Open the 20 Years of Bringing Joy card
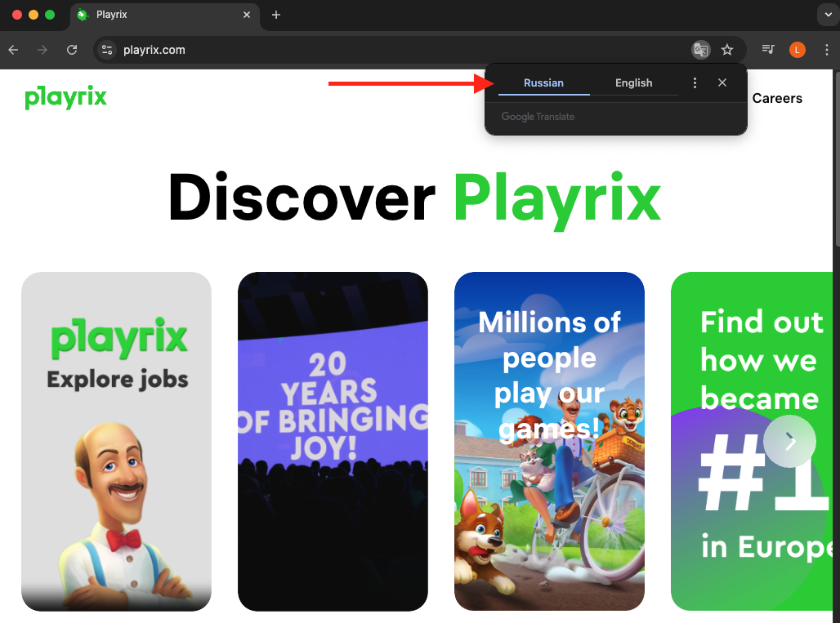This screenshot has height=623, width=840. coord(333,442)
